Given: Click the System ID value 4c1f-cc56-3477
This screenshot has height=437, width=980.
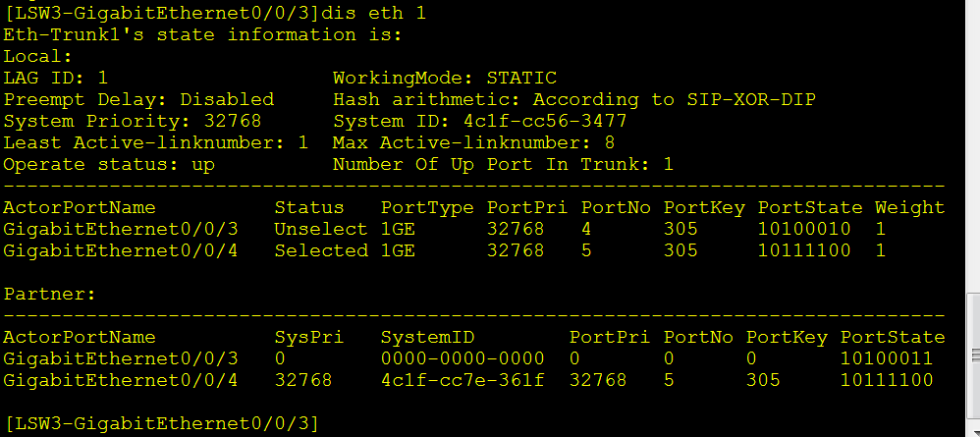Looking at the screenshot, I should pyautogui.click(x=545, y=121).
